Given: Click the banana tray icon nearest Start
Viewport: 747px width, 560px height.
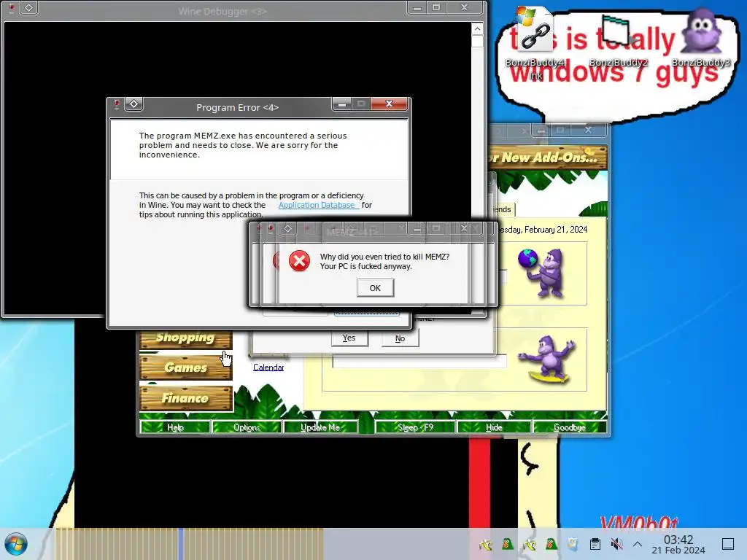Looking at the screenshot, I should click(485, 544).
